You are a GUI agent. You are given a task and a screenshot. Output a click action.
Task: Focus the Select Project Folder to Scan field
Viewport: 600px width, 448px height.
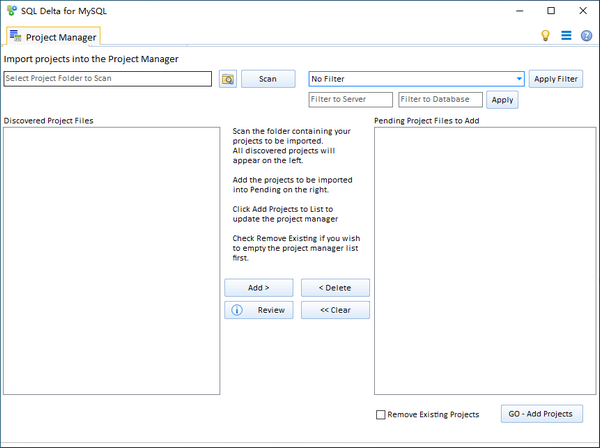click(x=108, y=79)
